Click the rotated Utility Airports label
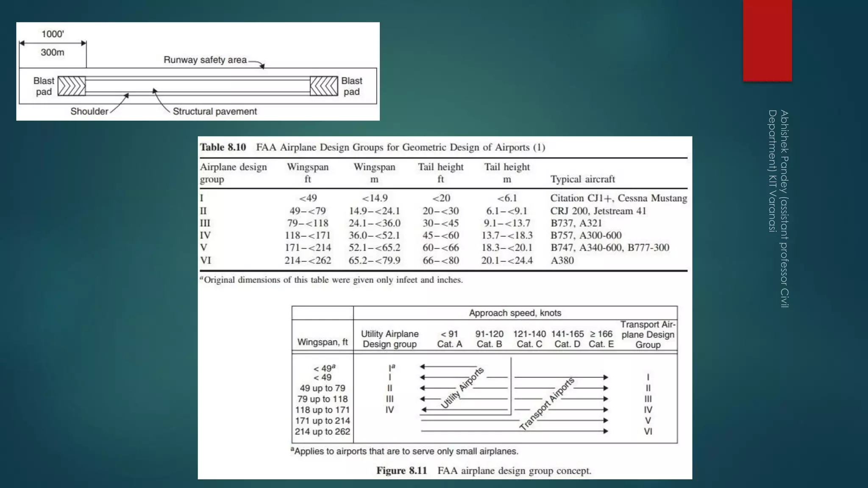The height and width of the screenshot is (488, 868). [x=462, y=388]
